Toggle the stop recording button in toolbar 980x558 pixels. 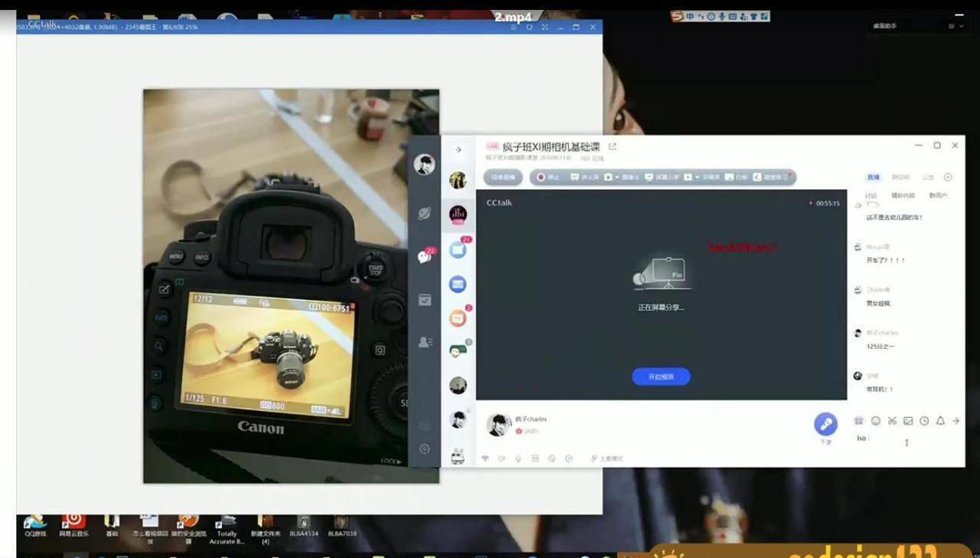(x=547, y=177)
